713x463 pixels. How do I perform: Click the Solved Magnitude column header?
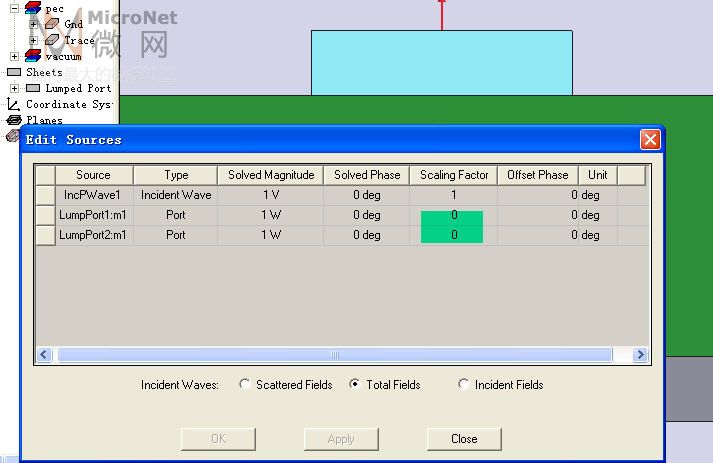271,175
